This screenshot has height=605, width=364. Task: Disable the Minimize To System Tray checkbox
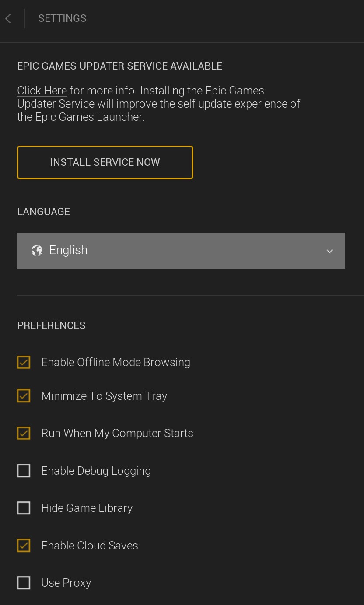click(x=24, y=396)
